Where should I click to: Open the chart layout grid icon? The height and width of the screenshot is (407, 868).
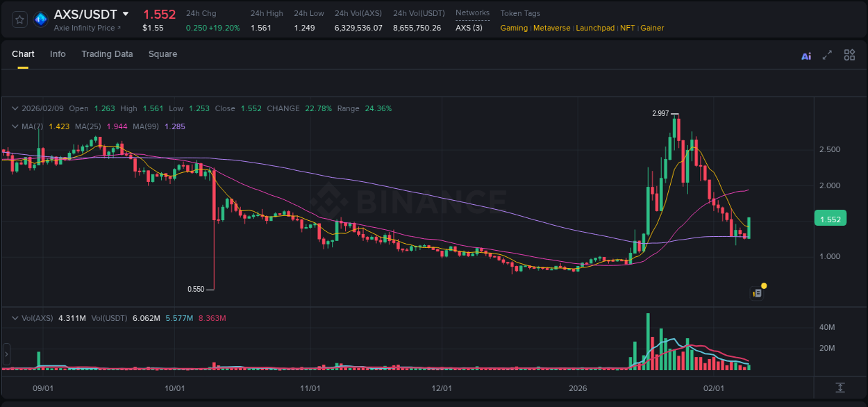coord(849,55)
